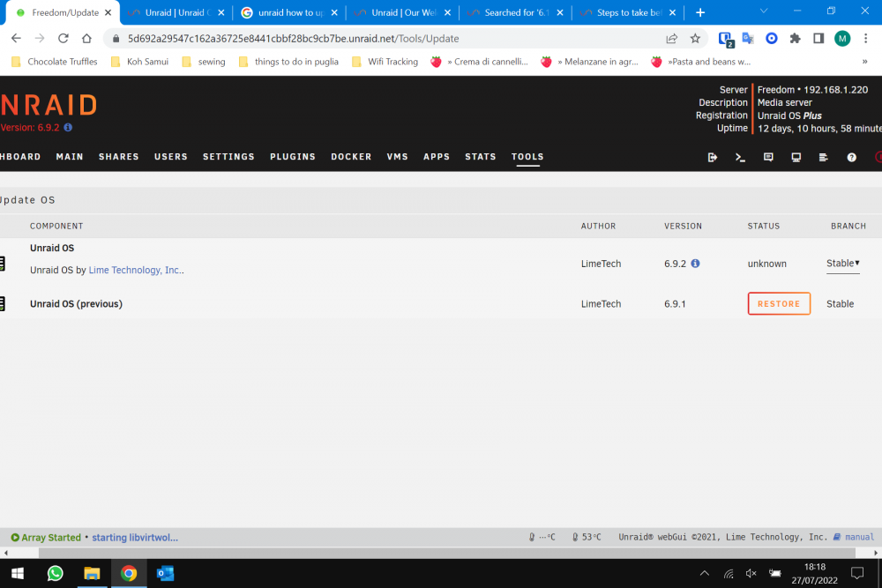Click Chrome back arrow

pos(16,38)
